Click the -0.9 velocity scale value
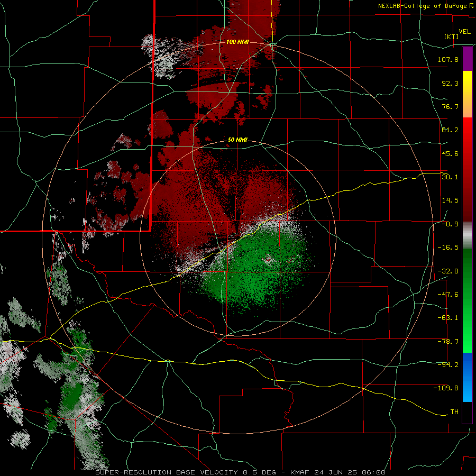The width and height of the screenshot is (476, 476). coord(450,224)
